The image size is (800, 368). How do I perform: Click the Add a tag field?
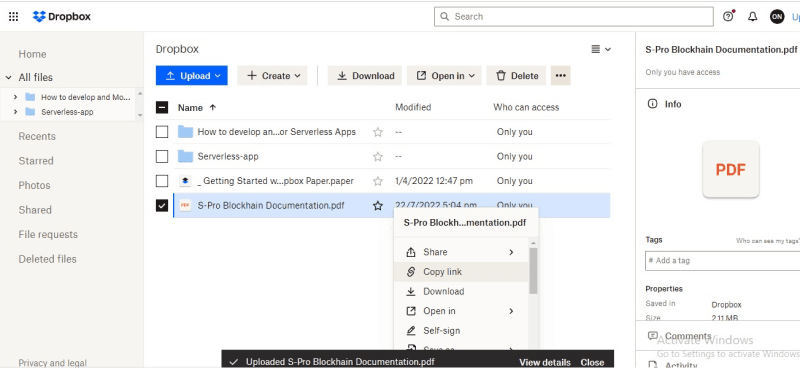click(x=722, y=260)
